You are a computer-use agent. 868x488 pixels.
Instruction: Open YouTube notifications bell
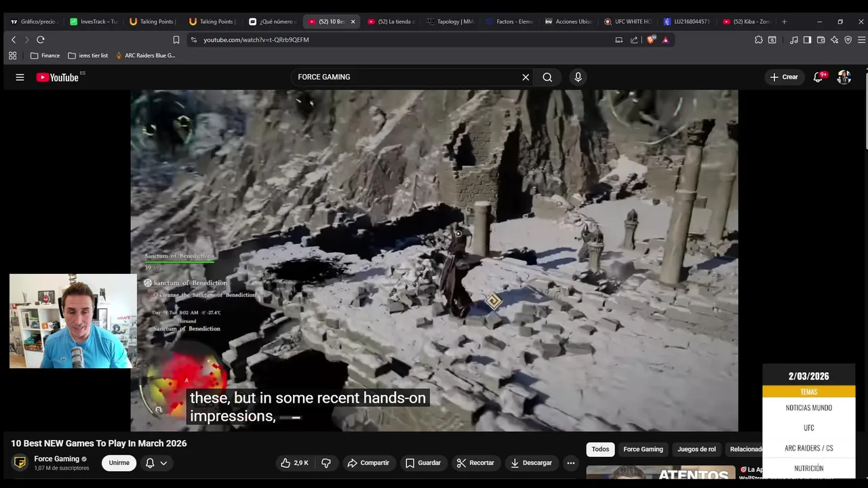[818, 77]
